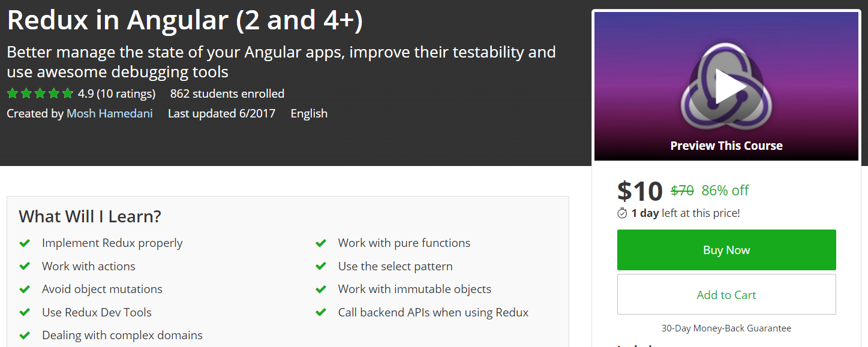
Task: Click the Preview This Course label
Action: coord(726,146)
